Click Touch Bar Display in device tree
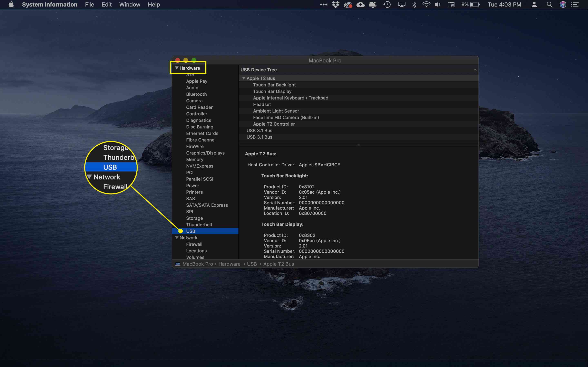Screen dimensions: 588x367 coord(272,91)
